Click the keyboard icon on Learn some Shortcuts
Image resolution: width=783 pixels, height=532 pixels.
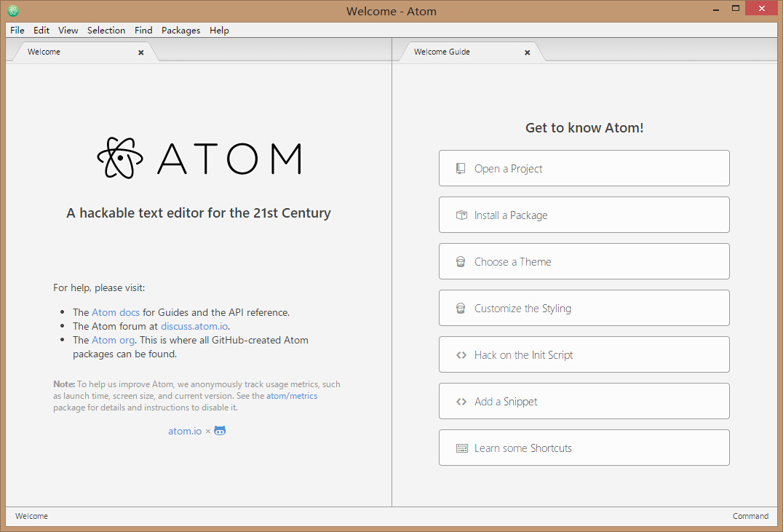point(461,448)
